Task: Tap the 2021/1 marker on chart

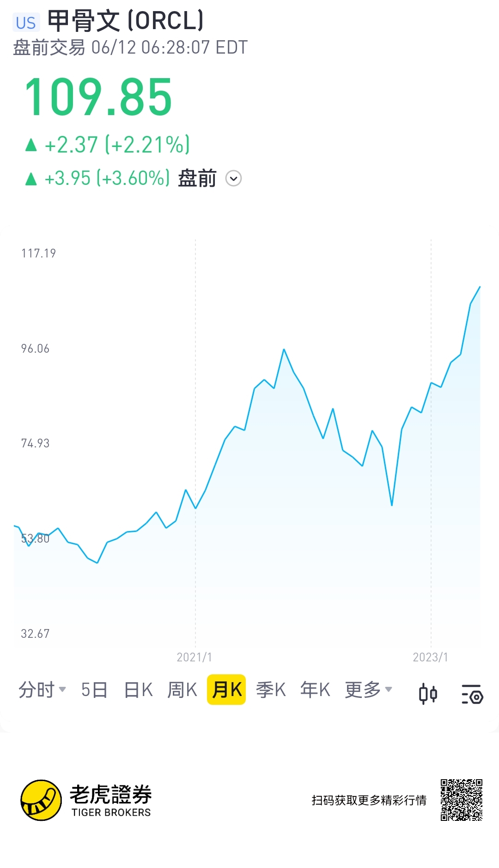Action: coord(195,657)
